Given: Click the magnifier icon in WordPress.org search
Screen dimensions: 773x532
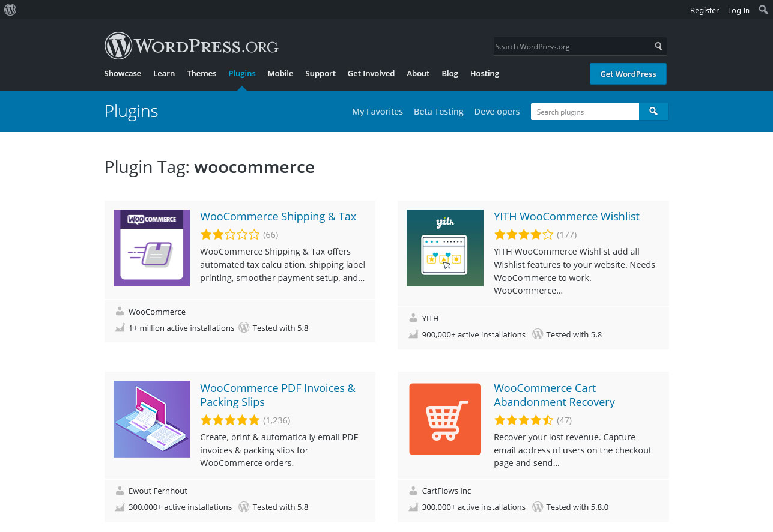Looking at the screenshot, I should click(x=658, y=46).
